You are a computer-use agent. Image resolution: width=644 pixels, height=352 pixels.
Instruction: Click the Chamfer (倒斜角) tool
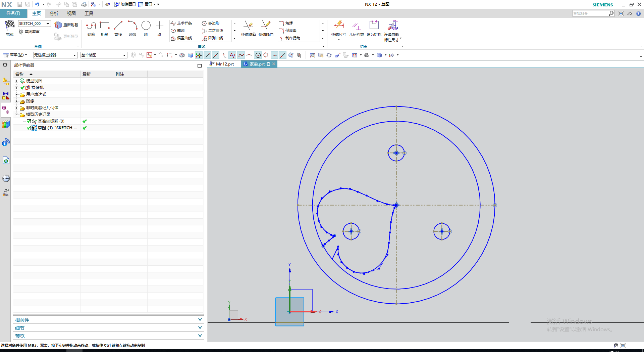(x=287, y=31)
